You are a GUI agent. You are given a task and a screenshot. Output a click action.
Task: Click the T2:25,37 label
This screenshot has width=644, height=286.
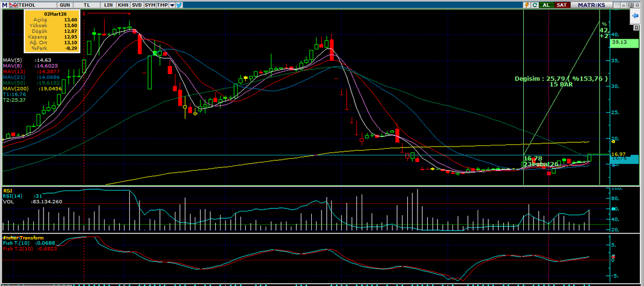(x=14, y=99)
